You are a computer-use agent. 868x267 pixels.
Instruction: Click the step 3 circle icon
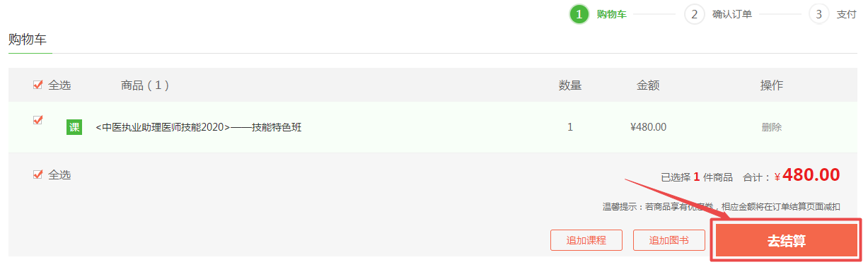coord(818,14)
